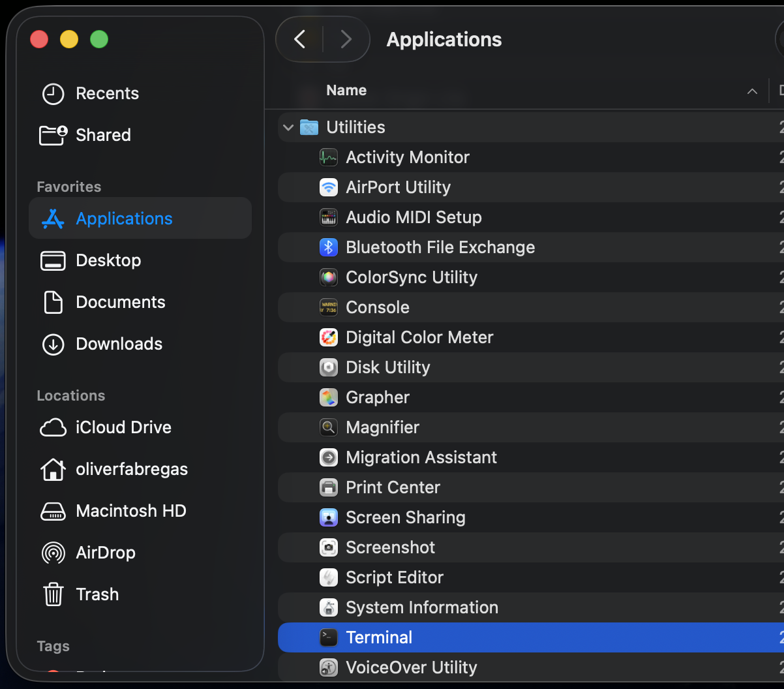Select the Script Editor row name
The width and height of the screenshot is (784, 689).
tap(395, 577)
